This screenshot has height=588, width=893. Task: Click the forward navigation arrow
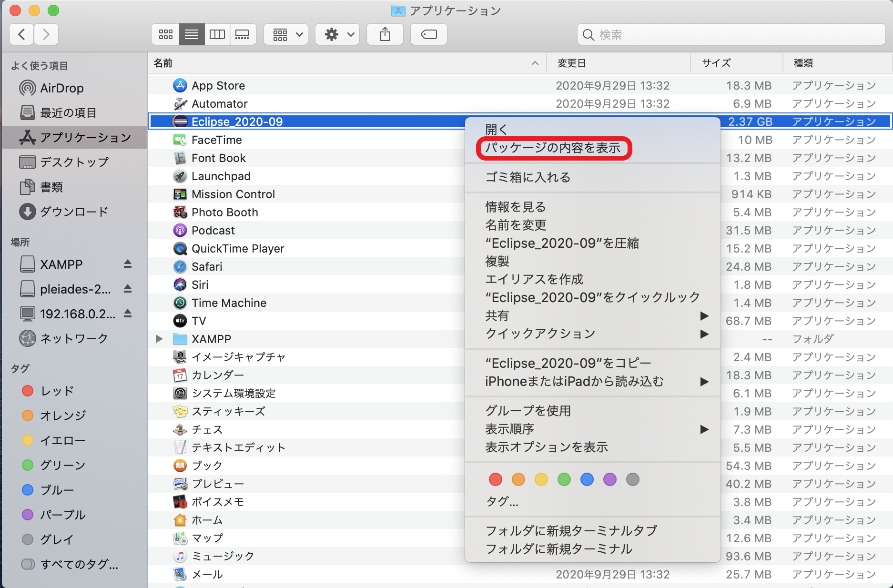coord(46,34)
